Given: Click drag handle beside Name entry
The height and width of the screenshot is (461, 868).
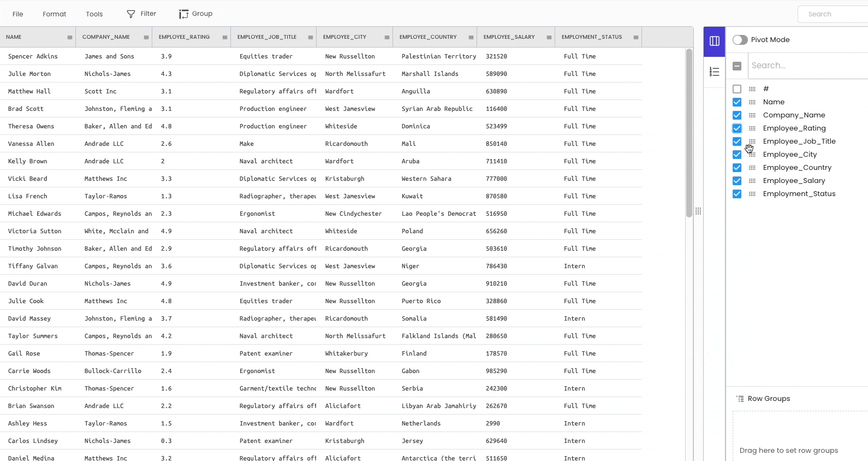Looking at the screenshot, I should coord(752,102).
